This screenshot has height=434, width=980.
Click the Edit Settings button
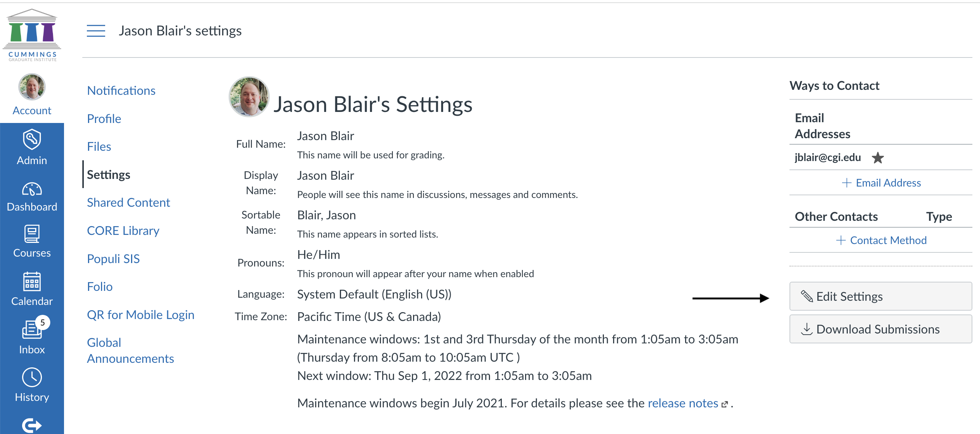coord(881,296)
